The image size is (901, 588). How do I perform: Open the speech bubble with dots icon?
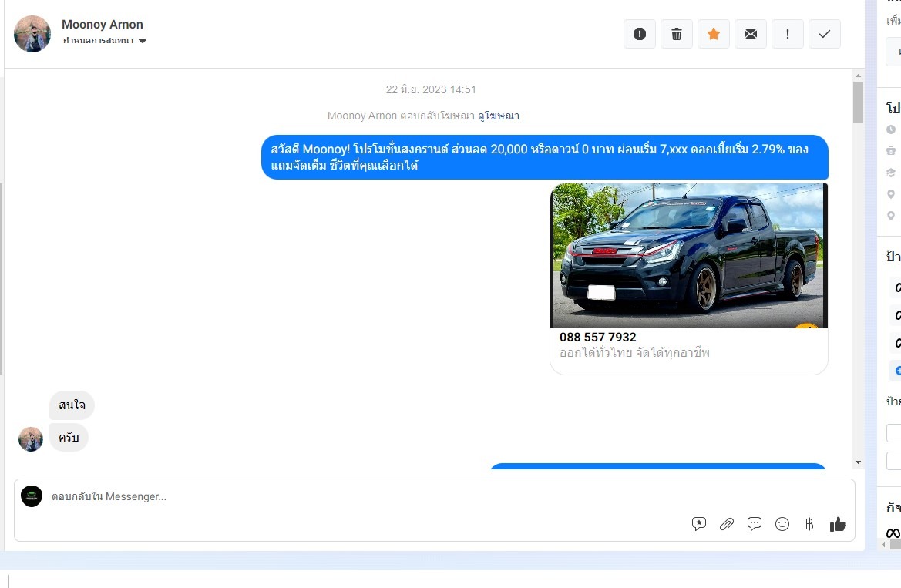coord(755,524)
